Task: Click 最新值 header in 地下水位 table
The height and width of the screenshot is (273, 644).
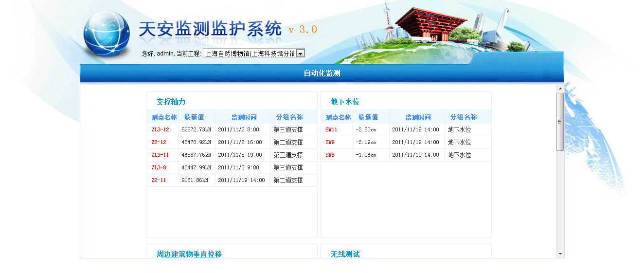Action: coord(368,117)
